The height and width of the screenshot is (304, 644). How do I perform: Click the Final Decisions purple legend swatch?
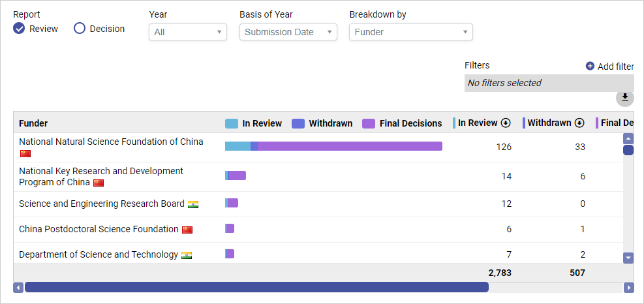[369, 123]
